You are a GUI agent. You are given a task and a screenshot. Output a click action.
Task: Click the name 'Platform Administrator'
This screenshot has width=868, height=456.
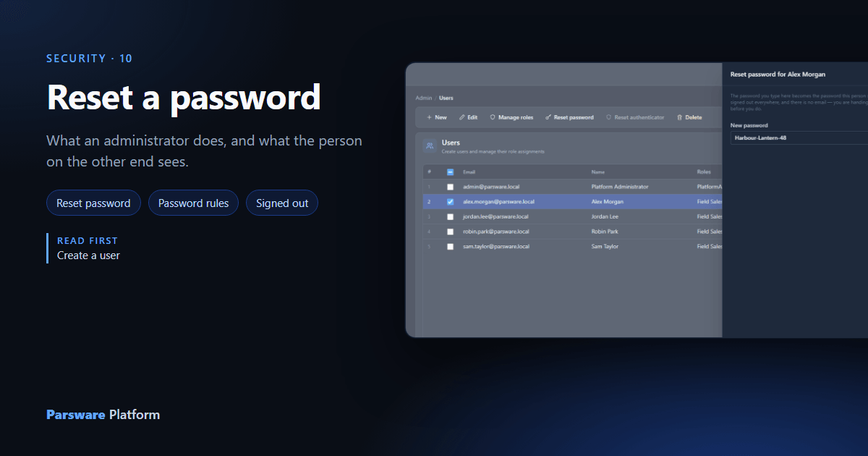[620, 187]
